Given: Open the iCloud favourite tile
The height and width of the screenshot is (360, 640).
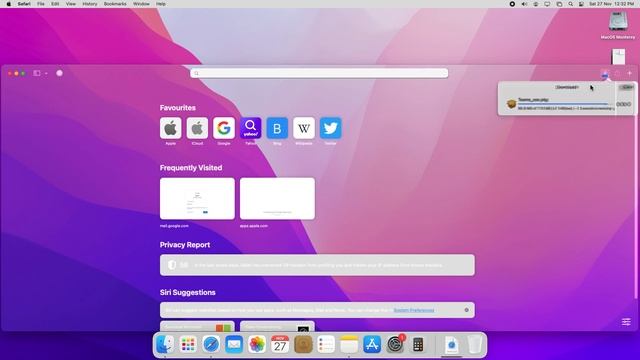Looking at the screenshot, I should 197,128.
